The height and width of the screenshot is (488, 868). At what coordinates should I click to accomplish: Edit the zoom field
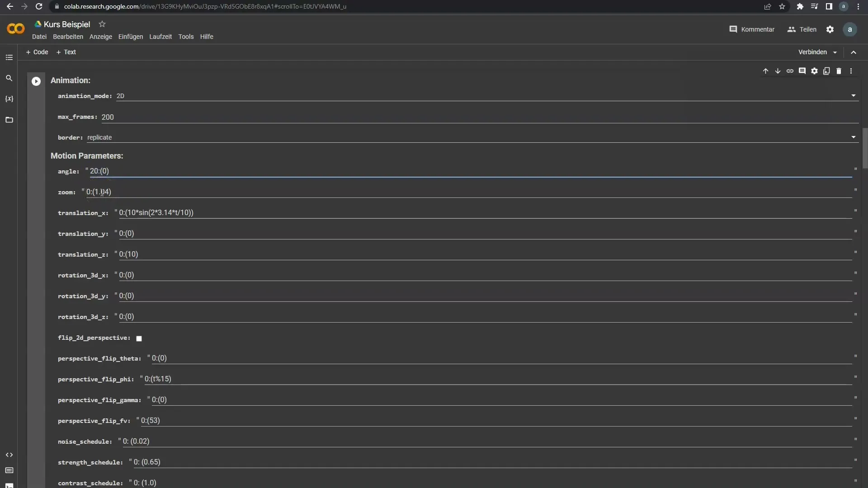469,192
